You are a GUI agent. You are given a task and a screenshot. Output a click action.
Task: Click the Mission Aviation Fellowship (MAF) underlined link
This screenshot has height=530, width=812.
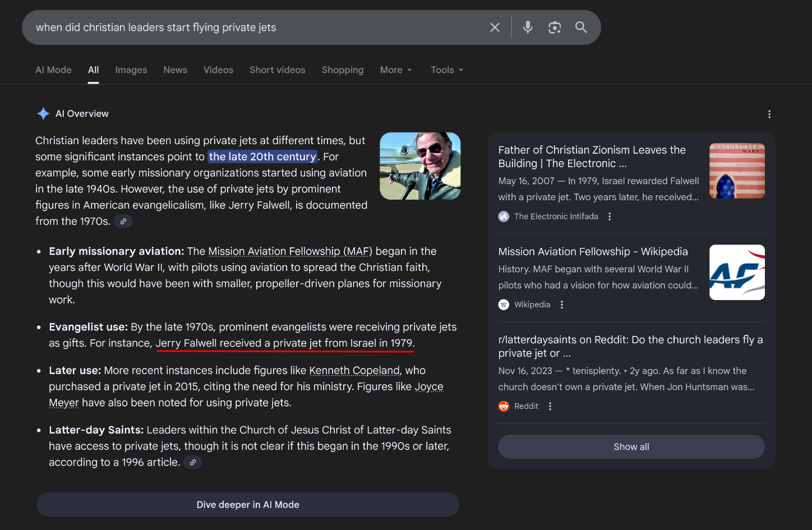point(290,251)
